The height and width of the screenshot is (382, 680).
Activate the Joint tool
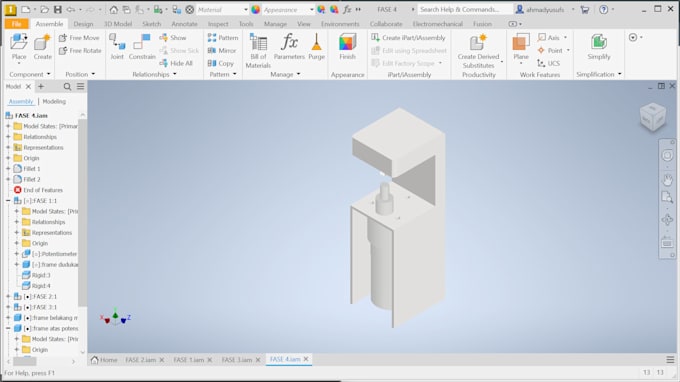(117, 47)
